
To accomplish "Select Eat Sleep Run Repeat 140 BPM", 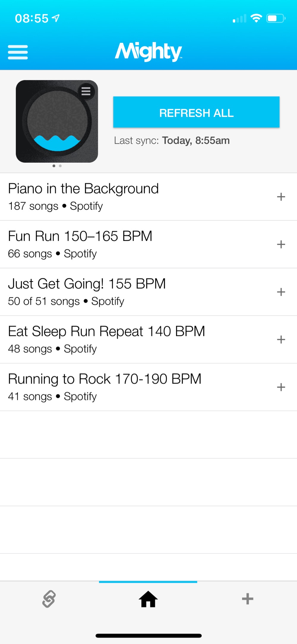I will [106, 339].
